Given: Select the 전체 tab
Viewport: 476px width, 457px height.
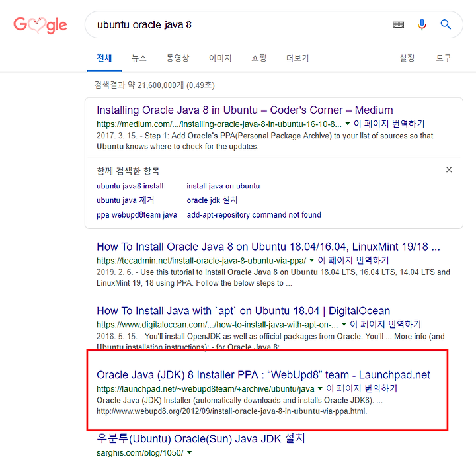Looking at the screenshot, I should tap(104, 58).
